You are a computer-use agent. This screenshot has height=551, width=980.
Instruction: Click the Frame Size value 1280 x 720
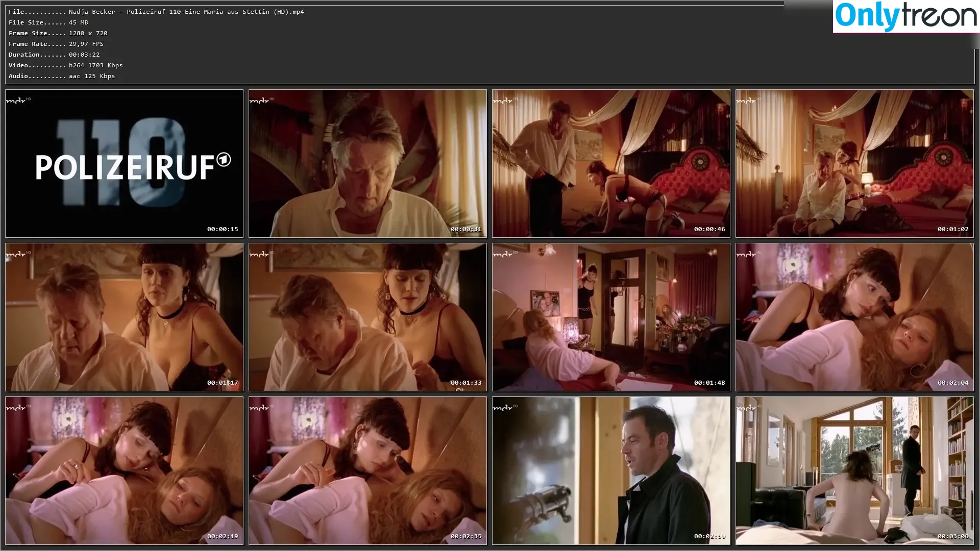[88, 33]
